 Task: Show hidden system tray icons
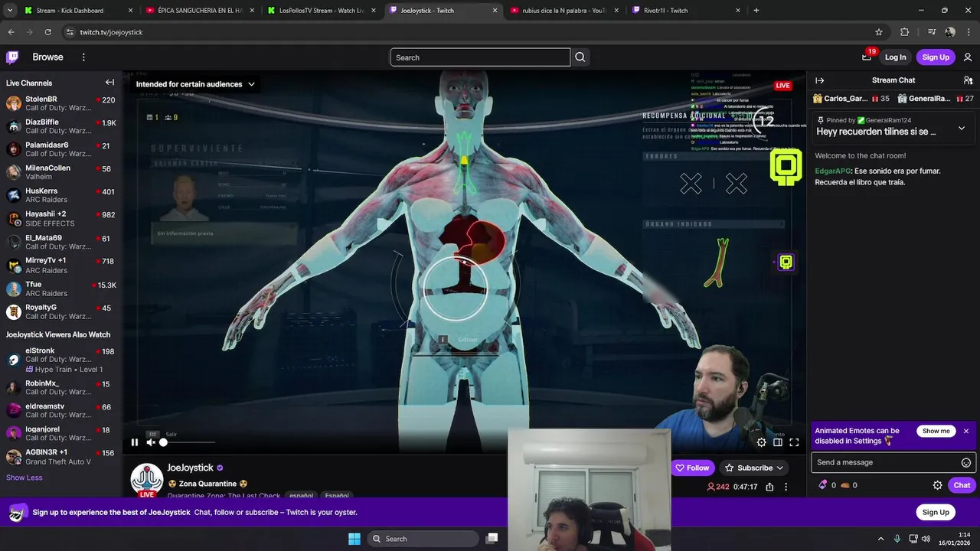(880, 539)
